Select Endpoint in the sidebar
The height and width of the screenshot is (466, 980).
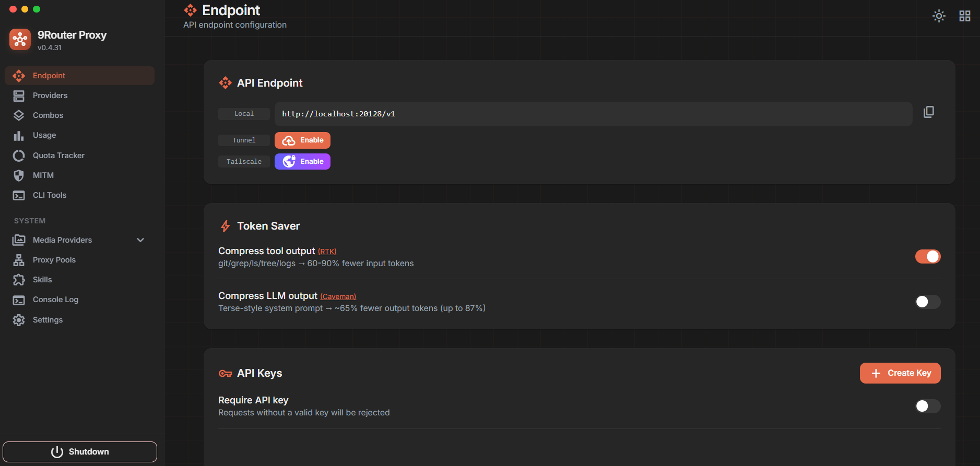click(x=80, y=76)
